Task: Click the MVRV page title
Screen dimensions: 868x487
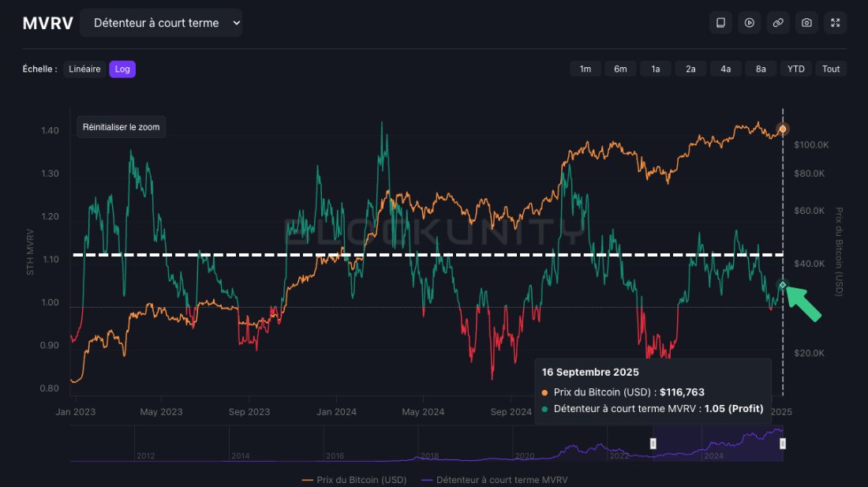Action: [x=48, y=23]
